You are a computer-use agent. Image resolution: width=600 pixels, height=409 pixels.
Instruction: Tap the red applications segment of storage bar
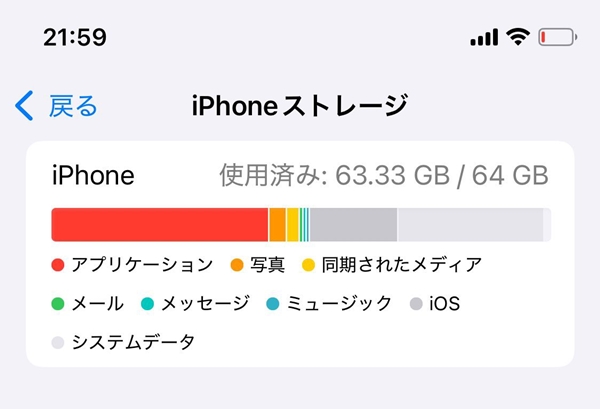(x=160, y=225)
